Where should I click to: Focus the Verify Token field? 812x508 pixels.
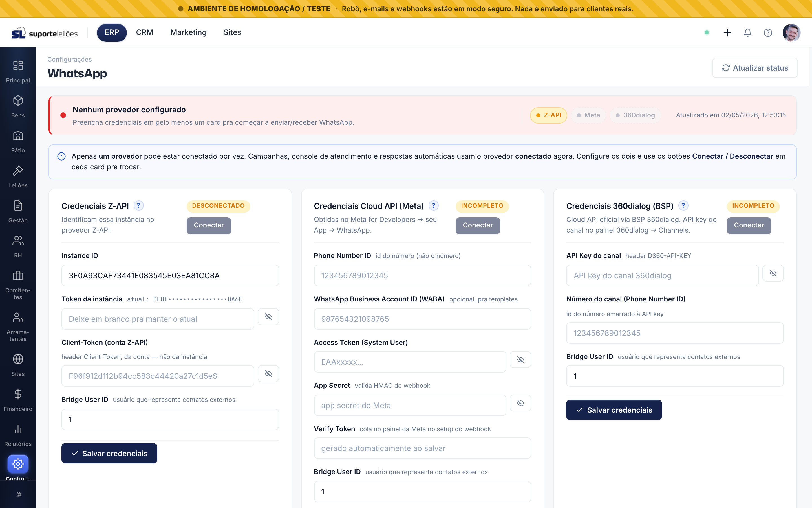click(x=422, y=448)
